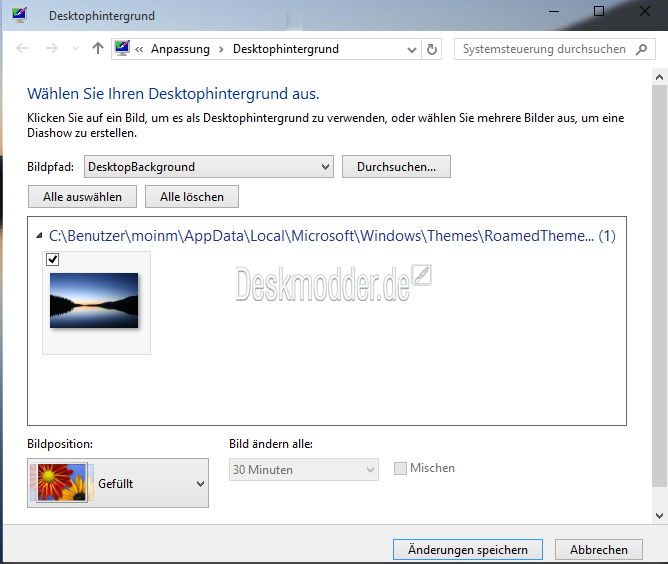
Task: Click Änderungen speichern button
Action: 468,550
